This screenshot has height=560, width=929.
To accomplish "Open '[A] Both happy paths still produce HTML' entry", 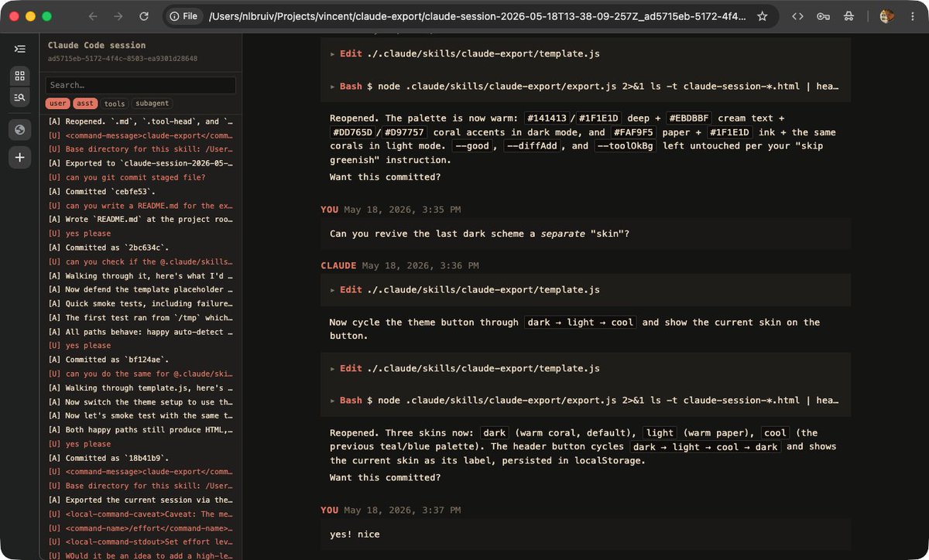I will pyautogui.click(x=141, y=429).
